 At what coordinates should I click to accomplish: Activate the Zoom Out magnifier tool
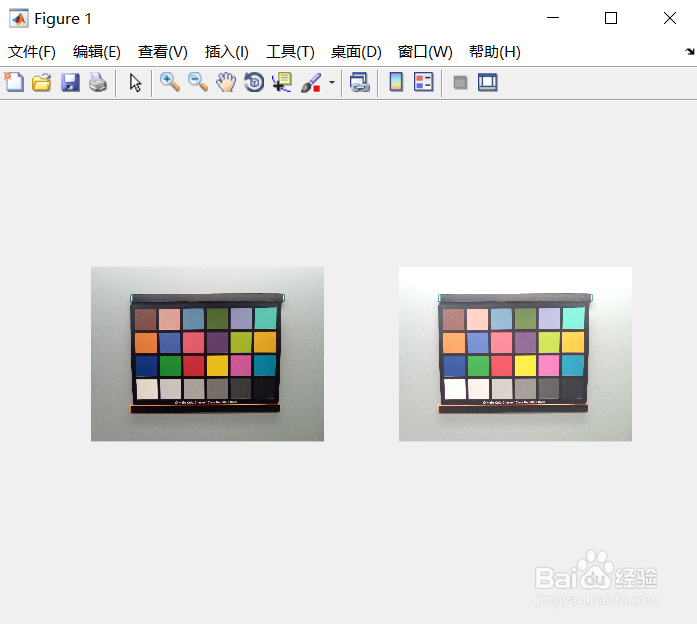(x=198, y=83)
